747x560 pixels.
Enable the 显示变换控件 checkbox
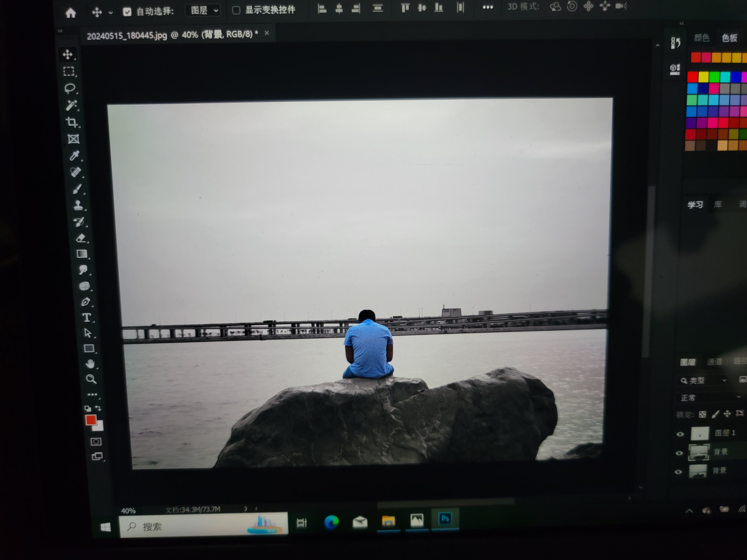[236, 10]
